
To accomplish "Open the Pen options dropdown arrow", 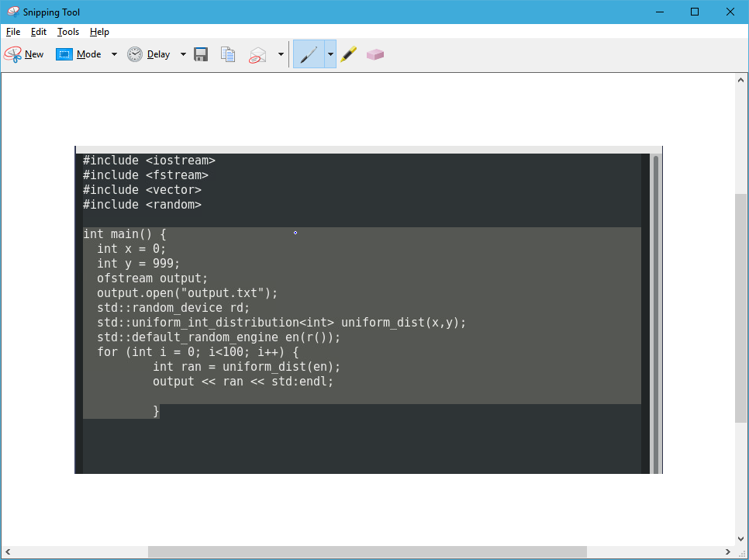I will tap(330, 54).
